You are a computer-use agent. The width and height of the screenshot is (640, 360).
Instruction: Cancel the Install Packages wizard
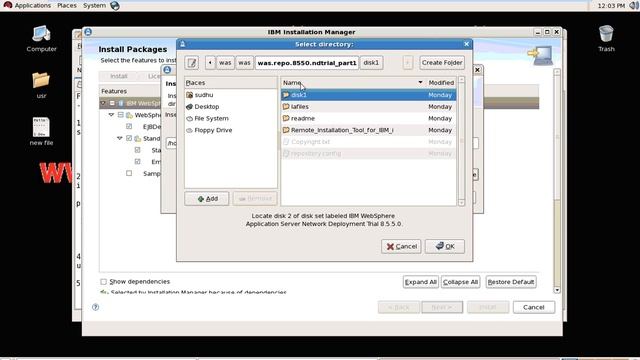pos(534,307)
